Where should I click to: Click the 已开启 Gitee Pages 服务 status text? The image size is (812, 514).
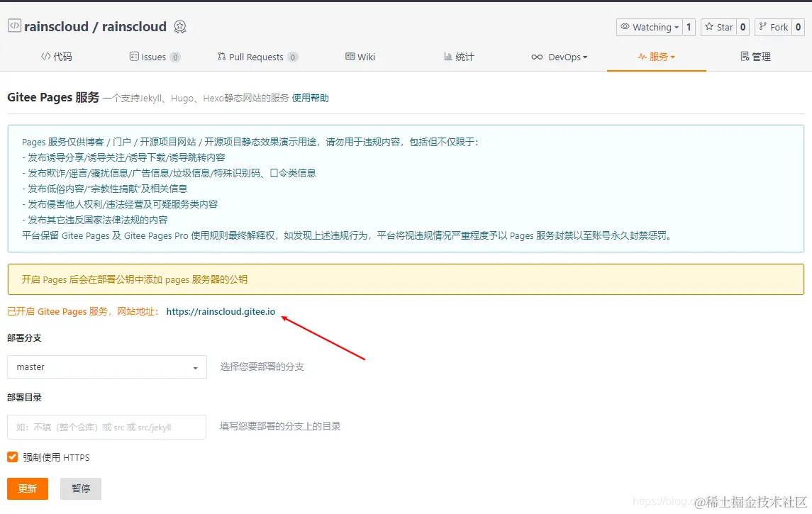[x=84, y=312]
